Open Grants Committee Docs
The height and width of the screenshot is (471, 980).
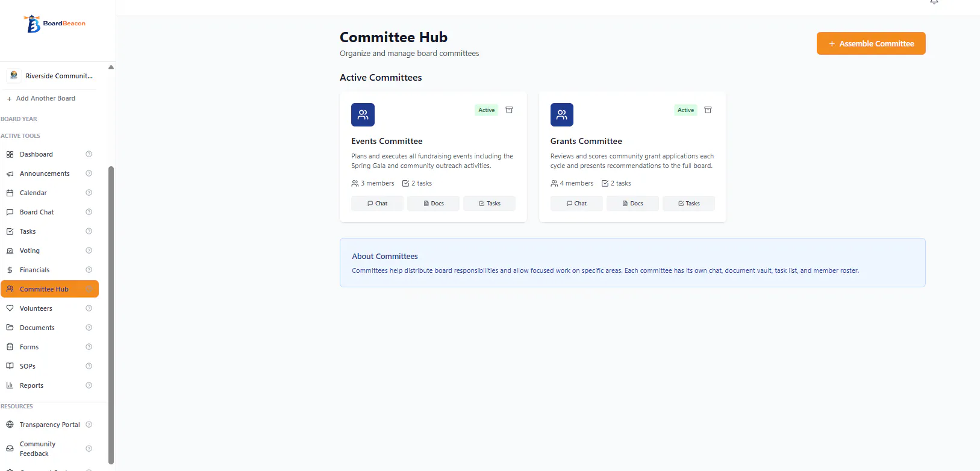coord(632,204)
